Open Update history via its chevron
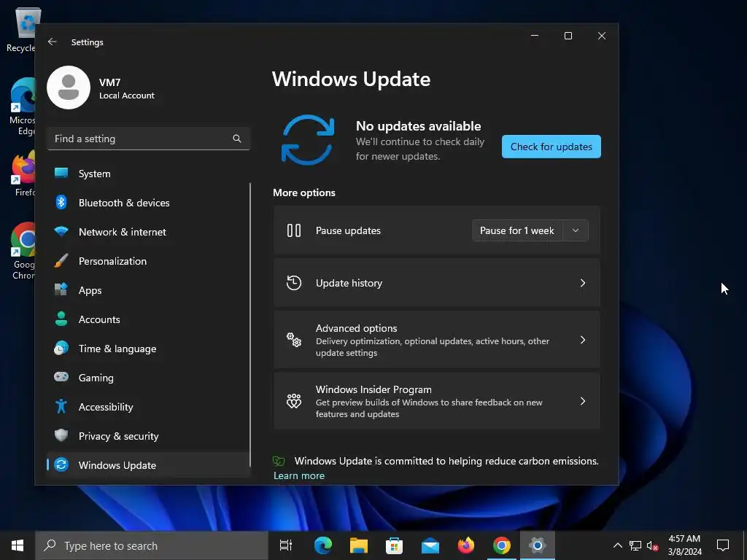Screen dimensions: 747x560 tap(583, 283)
